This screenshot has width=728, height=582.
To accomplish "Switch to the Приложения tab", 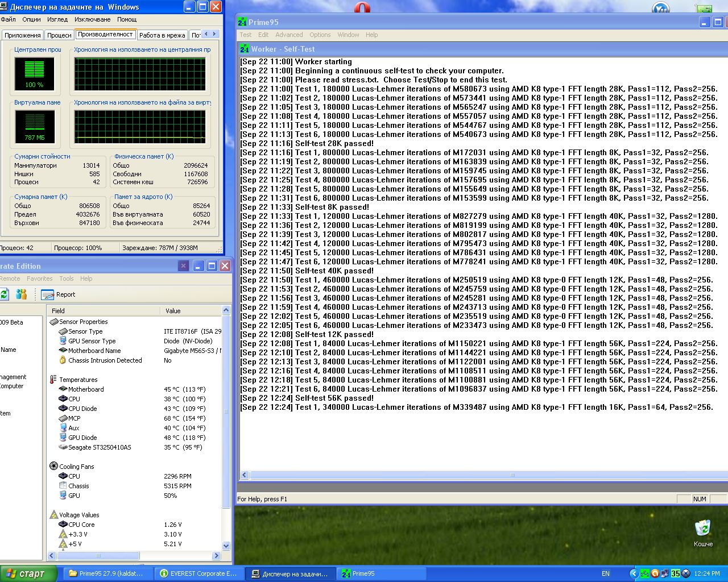I will 22,35.
